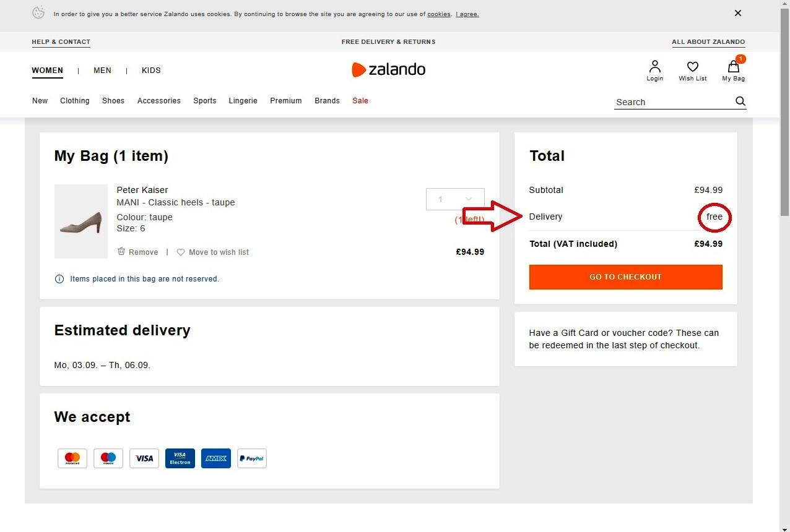Screen dimensions: 790x532
Task: Open Help & Contact page
Action: (x=61, y=42)
